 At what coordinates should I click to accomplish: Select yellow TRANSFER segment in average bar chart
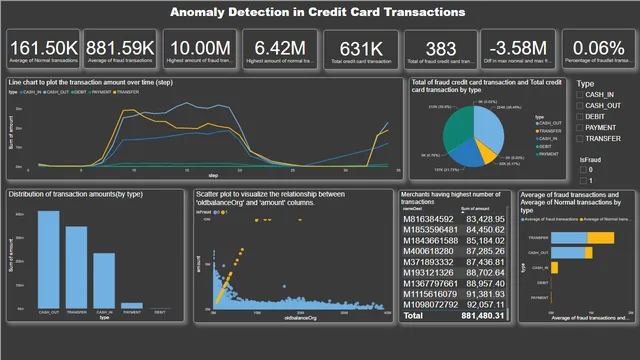point(601,238)
